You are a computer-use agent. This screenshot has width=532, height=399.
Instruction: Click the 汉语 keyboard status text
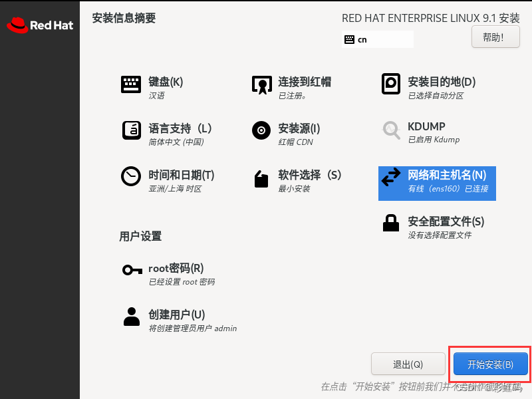coord(156,96)
